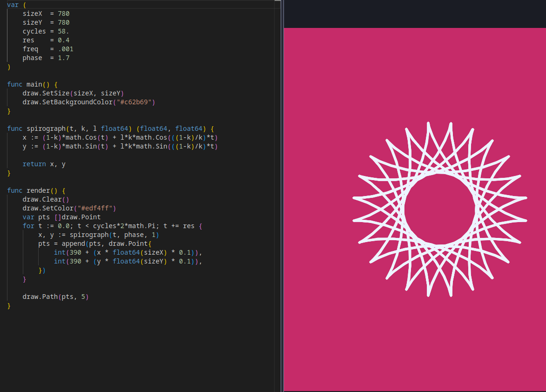Click the var pts []draw.Point declaration
The width and height of the screenshot is (546, 392).
(61, 217)
